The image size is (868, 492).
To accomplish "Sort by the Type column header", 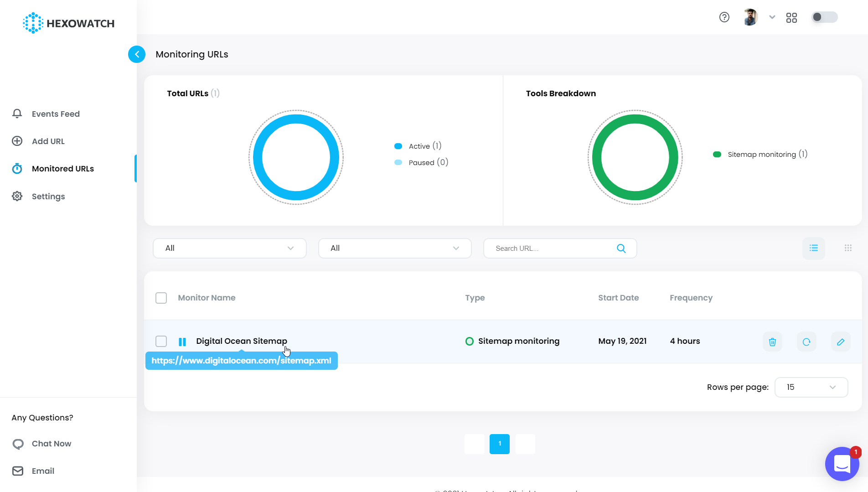I will point(475,298).
